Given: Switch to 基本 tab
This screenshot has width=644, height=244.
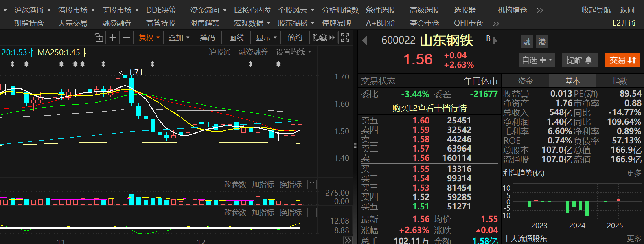Looking at the screenshot, I should [572, 81].
